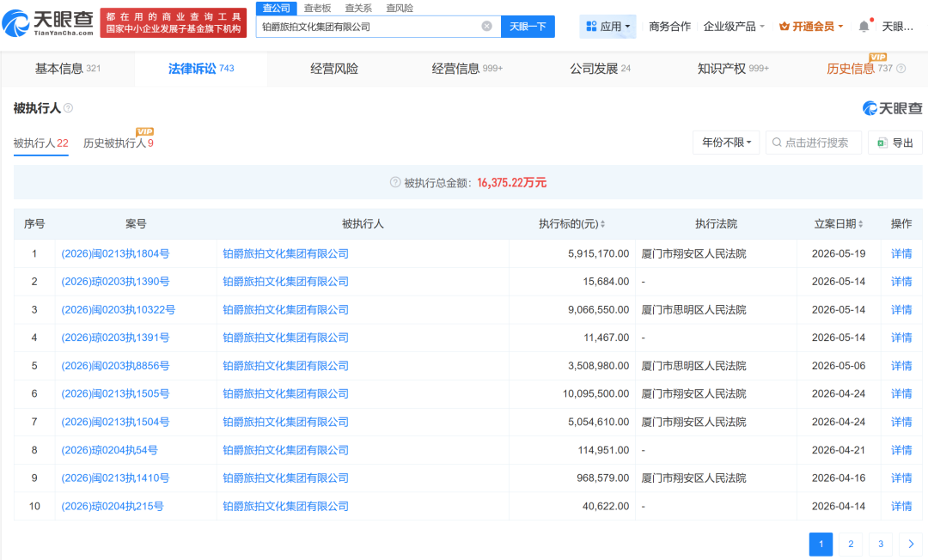This screenshot has width=928, height=560.
Task: Switch to 历史被执行人 9 sub-tab
Action: (119, 143)
